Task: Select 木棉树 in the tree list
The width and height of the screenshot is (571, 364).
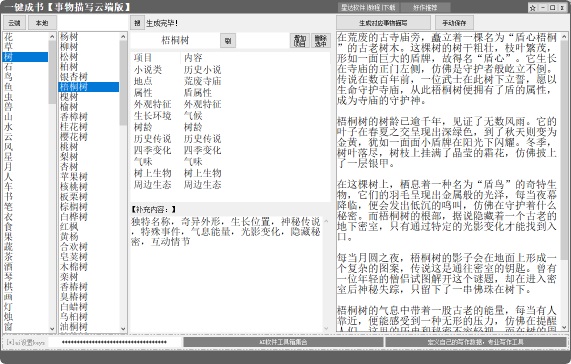Action: [x=89, y=267]
